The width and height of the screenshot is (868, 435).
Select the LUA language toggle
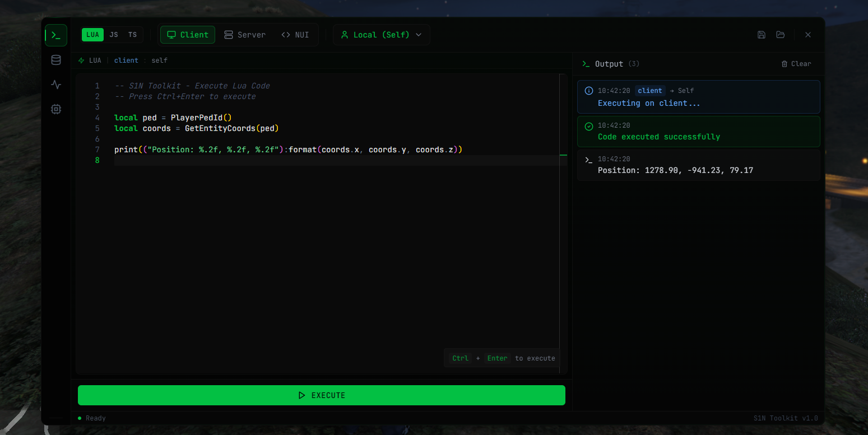click(92, 35)
